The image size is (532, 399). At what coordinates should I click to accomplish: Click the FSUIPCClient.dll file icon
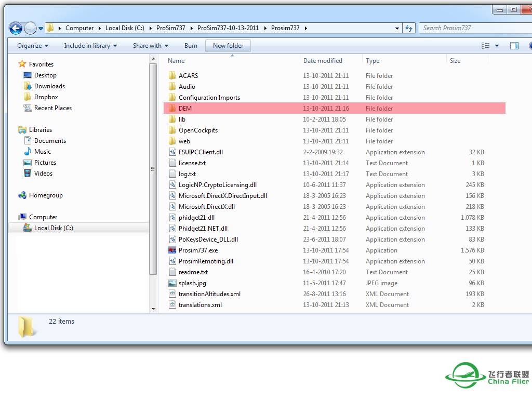click(x=173, y=152)
